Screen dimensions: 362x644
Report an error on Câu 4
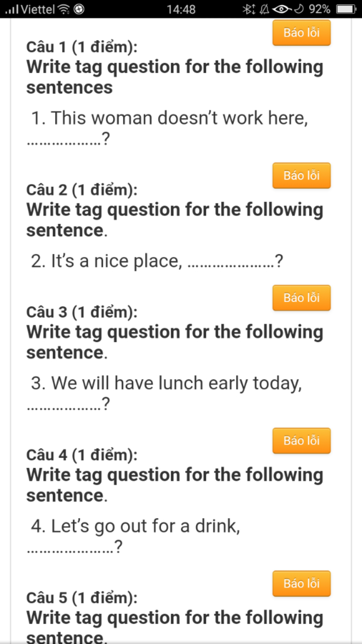pos(301,441)
